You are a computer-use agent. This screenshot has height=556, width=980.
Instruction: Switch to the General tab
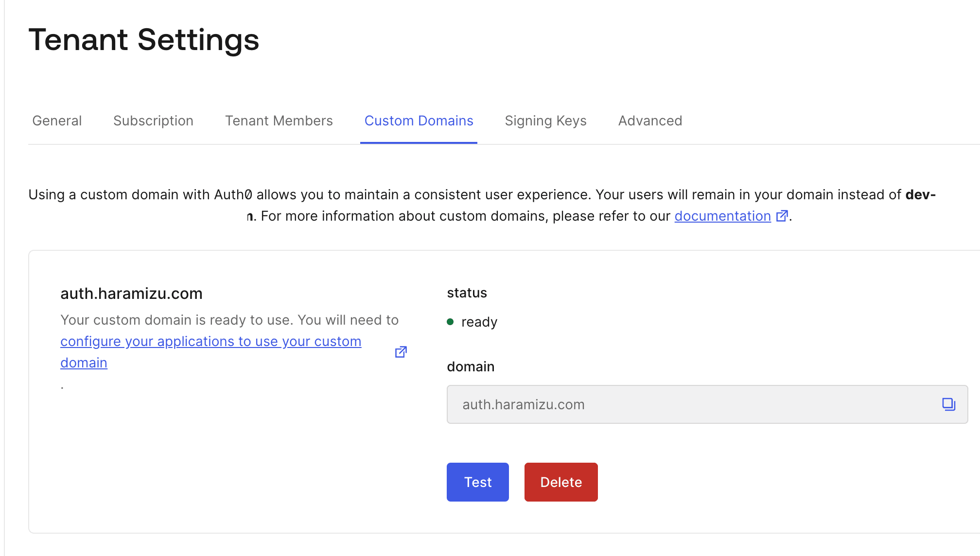tap(57, 121)
